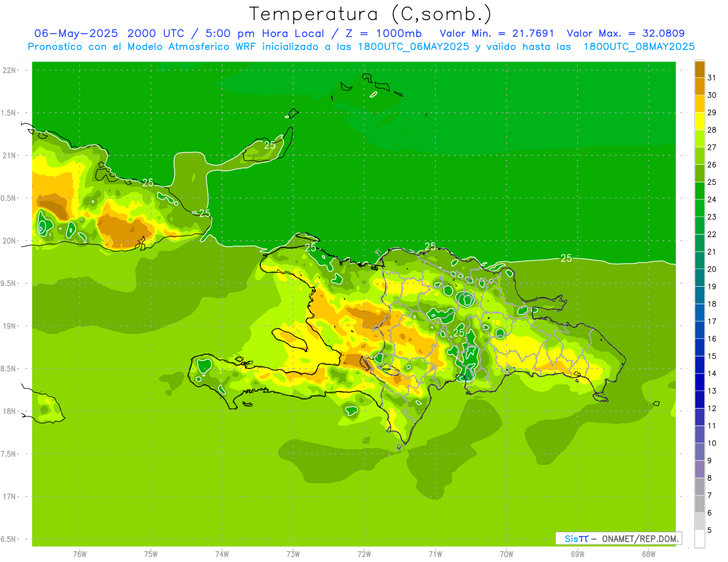
Task: Click the "17N" latitude axis label
Action: (10, 497)
